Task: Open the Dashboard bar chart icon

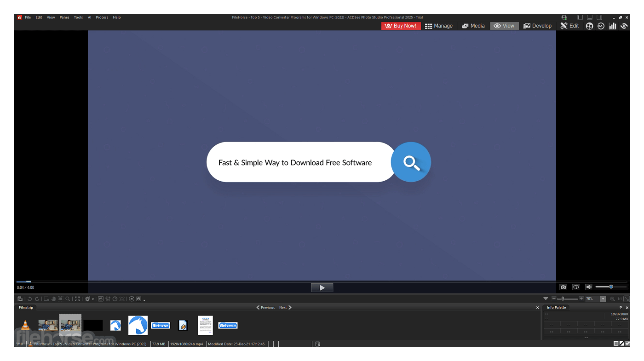Action: coord(612,26)
